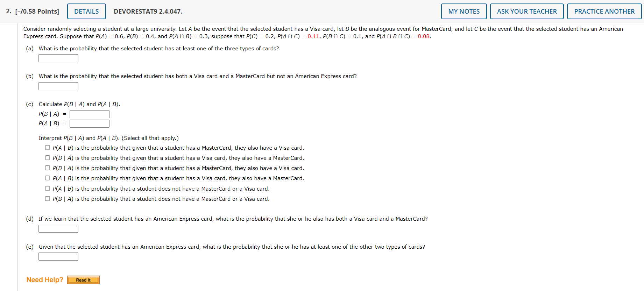The image size is (644, 291).
Task: Click the P(A | B) answer box
Action: pyautogui.click(x=89, y=123)
